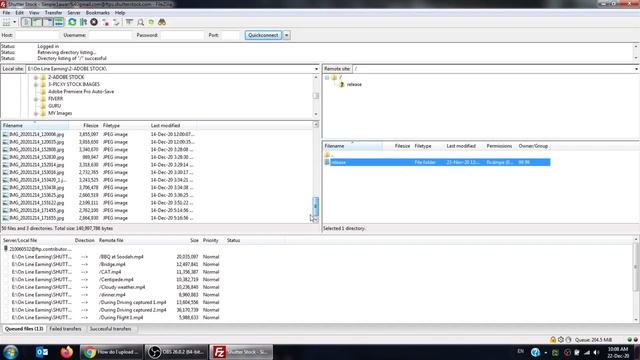This screenshot has height=360, width=640.
Task: Focus the Port input field
Action: [231, 35]
